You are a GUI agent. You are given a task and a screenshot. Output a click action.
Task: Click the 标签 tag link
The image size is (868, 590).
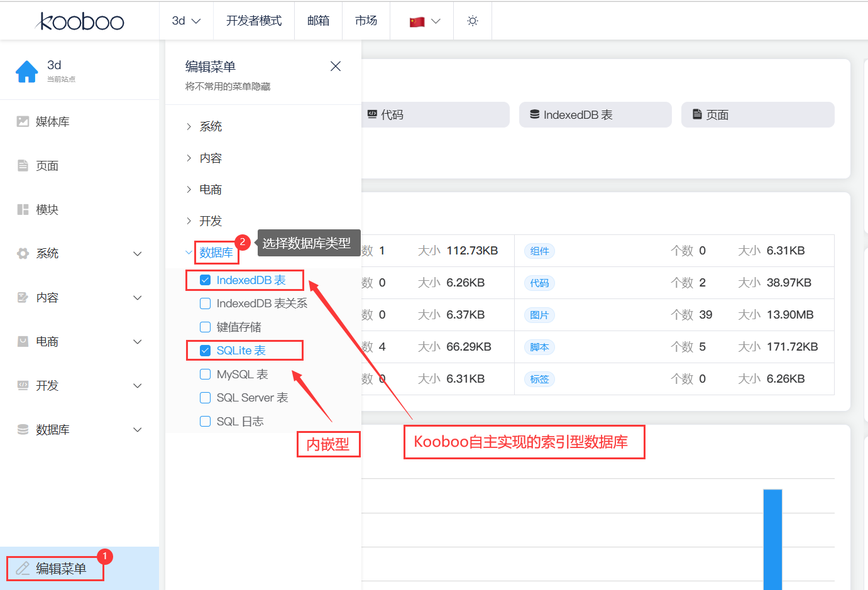(x=539, y=380)
